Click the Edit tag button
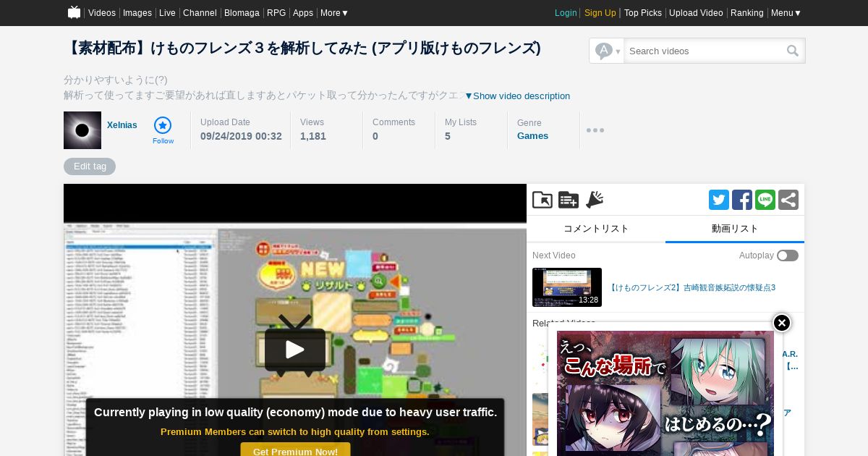Viewport: 868px width, 456px height. tap(90, 166)
